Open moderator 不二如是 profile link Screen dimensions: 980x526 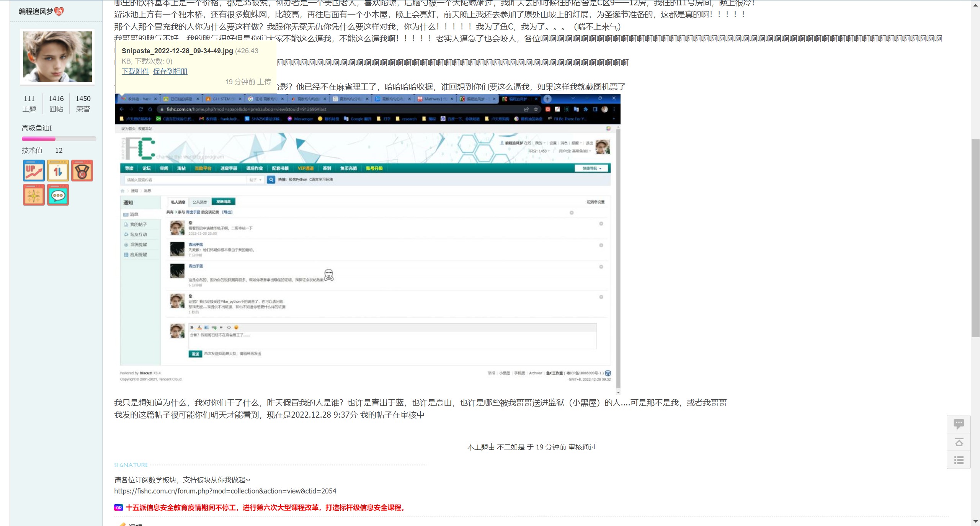pyautogui.click(x=511, y=447)
